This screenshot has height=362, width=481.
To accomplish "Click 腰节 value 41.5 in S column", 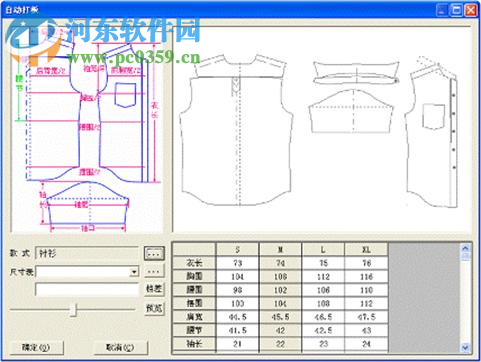I will pos(238,330).
